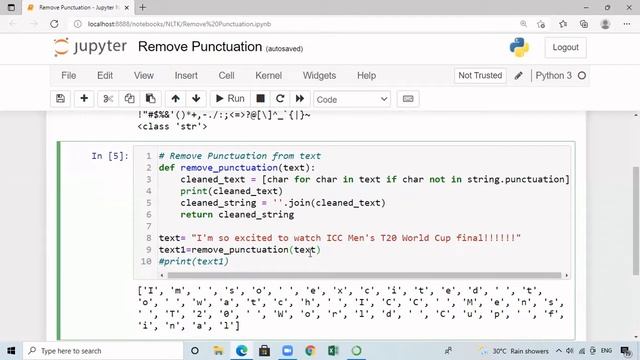Open the browser profile avatar
This screenshot has width=640, height=360.
click(x=605, y=24)
